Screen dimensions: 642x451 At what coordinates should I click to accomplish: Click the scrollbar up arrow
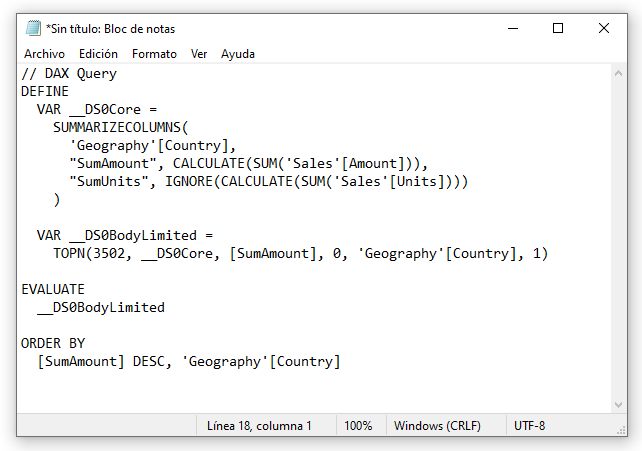pos(617,73)
